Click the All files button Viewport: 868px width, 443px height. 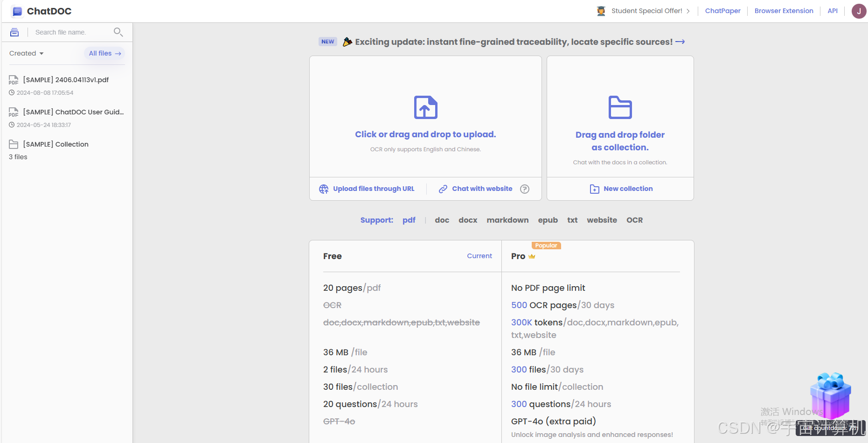coord(104,53)
